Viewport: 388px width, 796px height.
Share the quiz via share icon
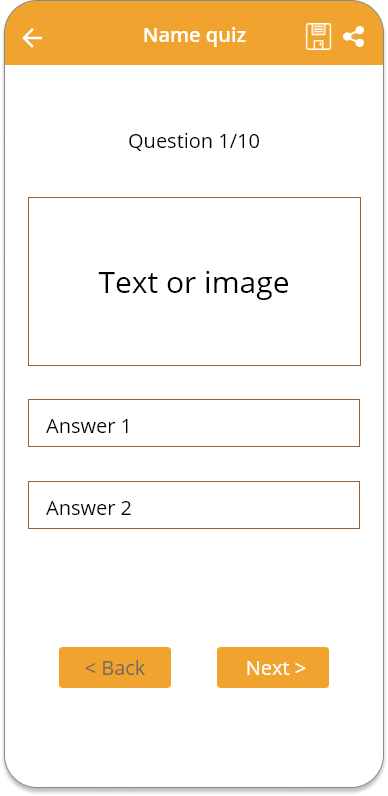click(x=353, y=37)
